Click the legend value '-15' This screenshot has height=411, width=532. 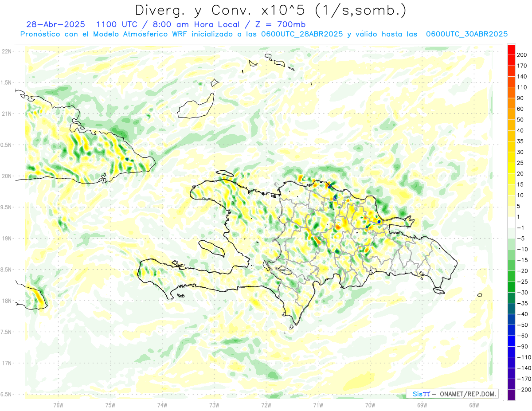coord(522,260)
